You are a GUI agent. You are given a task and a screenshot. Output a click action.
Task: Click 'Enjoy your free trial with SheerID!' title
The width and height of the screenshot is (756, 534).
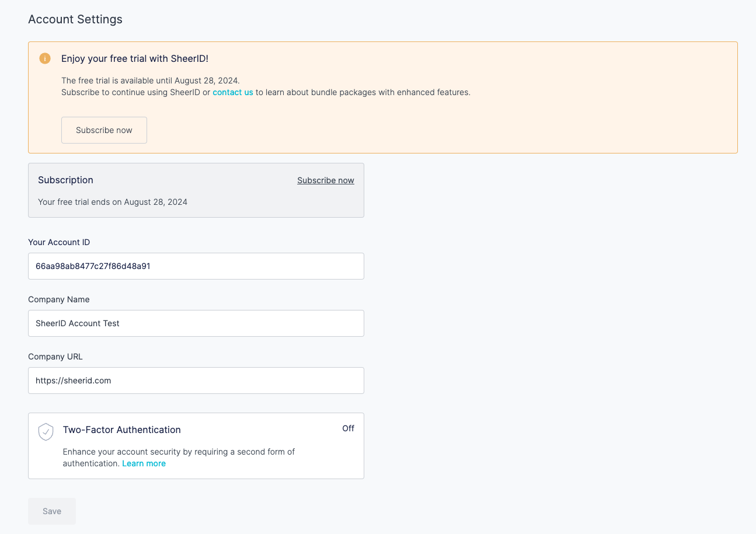[x=135, y=58]
